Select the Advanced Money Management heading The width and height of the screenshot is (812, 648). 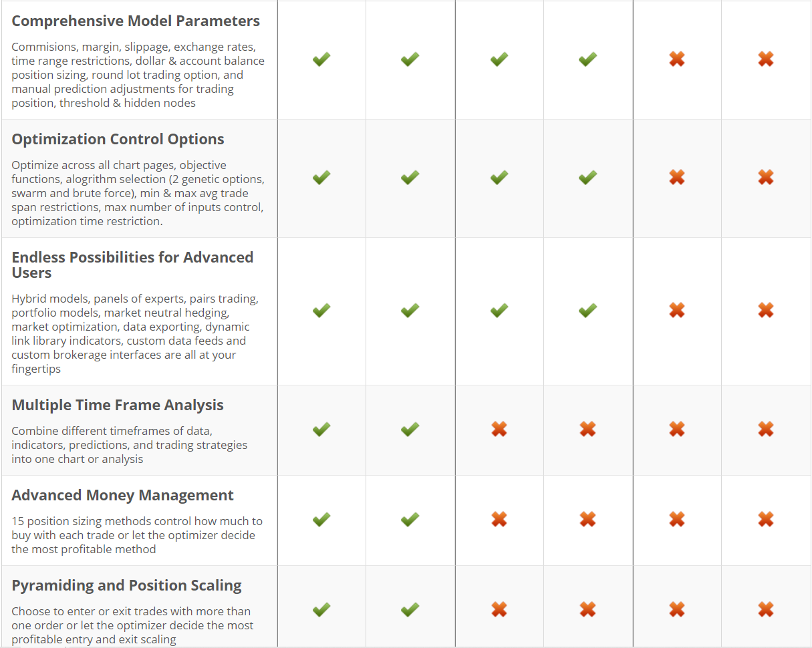(x=122, y=495)
